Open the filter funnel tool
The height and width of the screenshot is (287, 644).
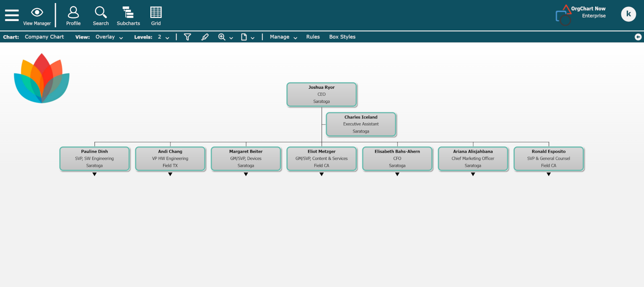tap(187, 37)
